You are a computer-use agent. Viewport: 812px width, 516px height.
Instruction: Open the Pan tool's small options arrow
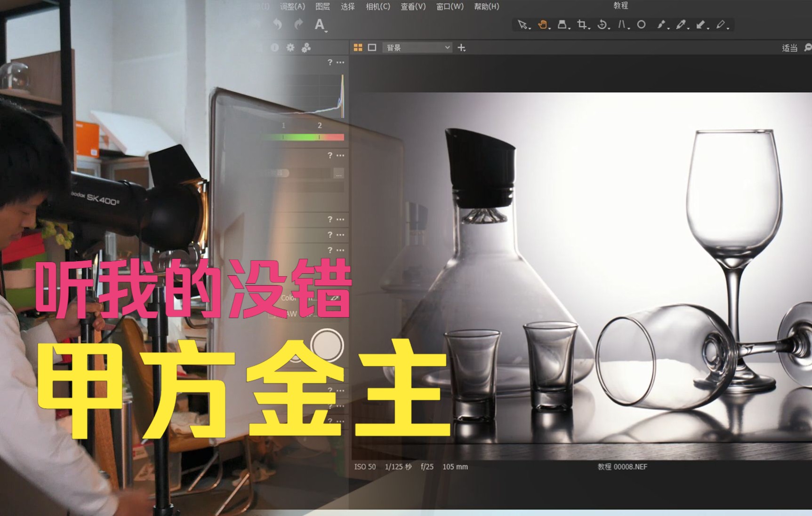[x=549, y=29]
